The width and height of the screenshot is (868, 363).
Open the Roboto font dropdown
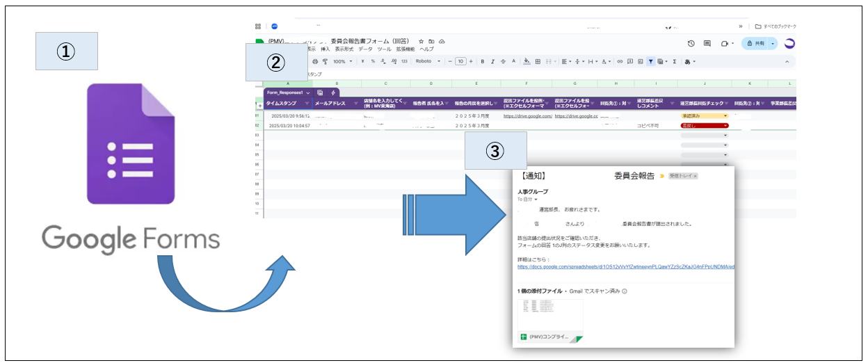click(426, 61)
